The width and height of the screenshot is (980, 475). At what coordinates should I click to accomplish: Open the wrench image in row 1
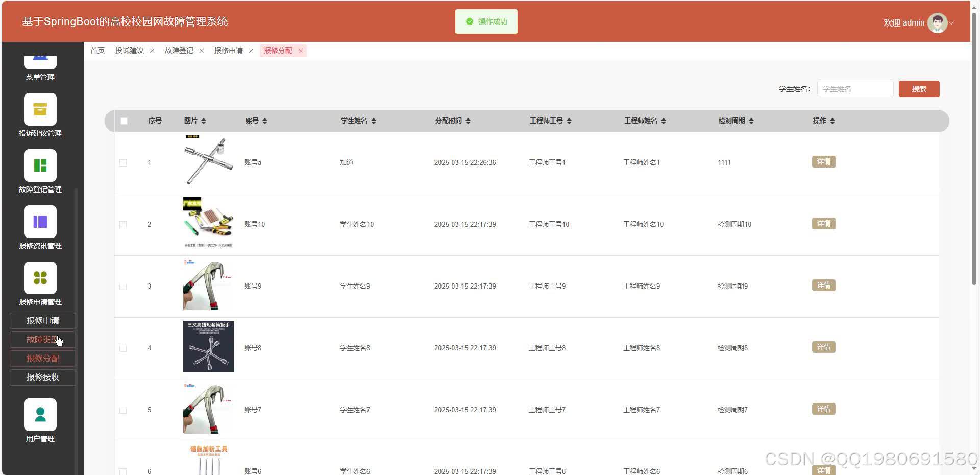[x=209, y=161]
